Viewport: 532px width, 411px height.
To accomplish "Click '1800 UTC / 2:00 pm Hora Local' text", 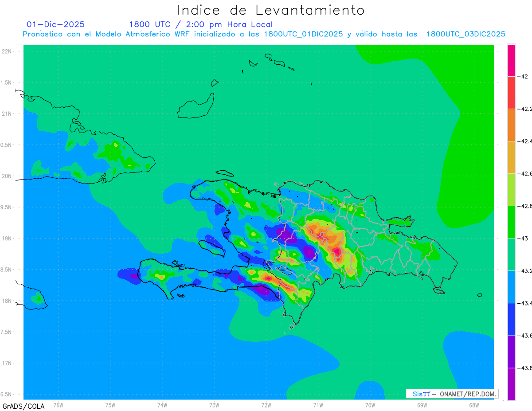I will pos(201,24).
